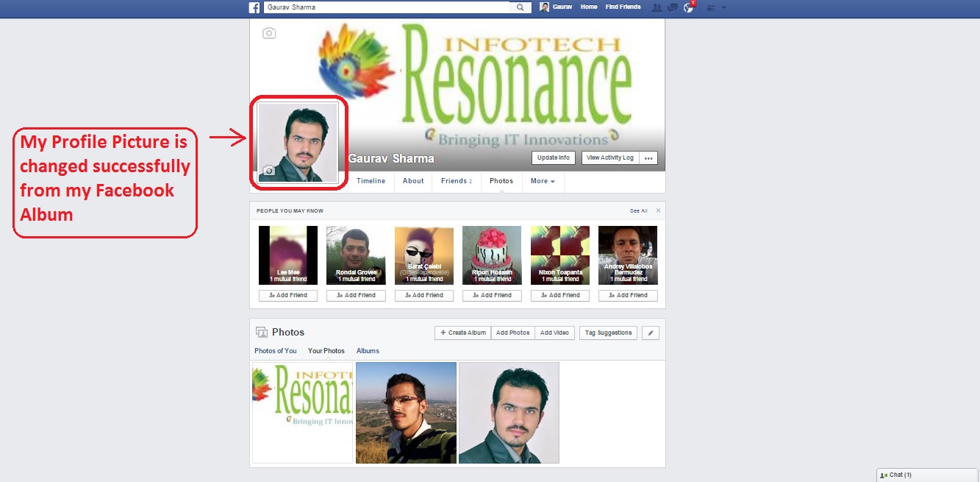Switch to Your Photos tab

pyautogui.click(x=326, y=351)
